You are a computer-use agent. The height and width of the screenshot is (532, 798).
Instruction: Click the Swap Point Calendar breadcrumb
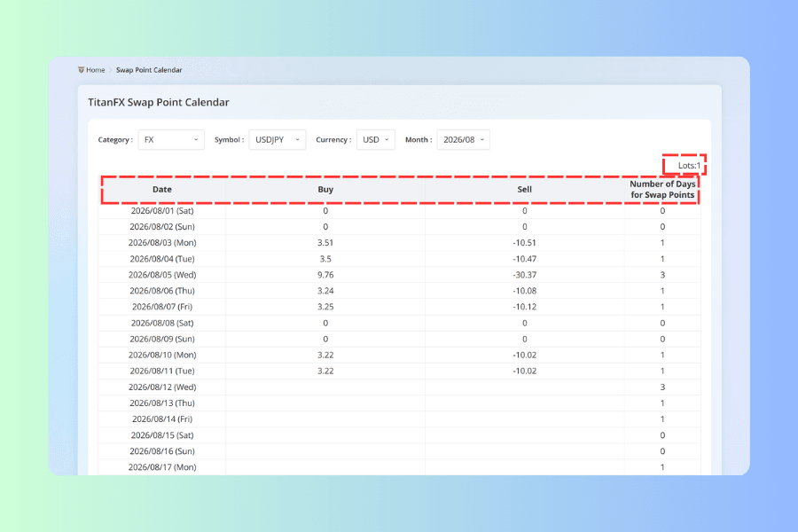149,70
